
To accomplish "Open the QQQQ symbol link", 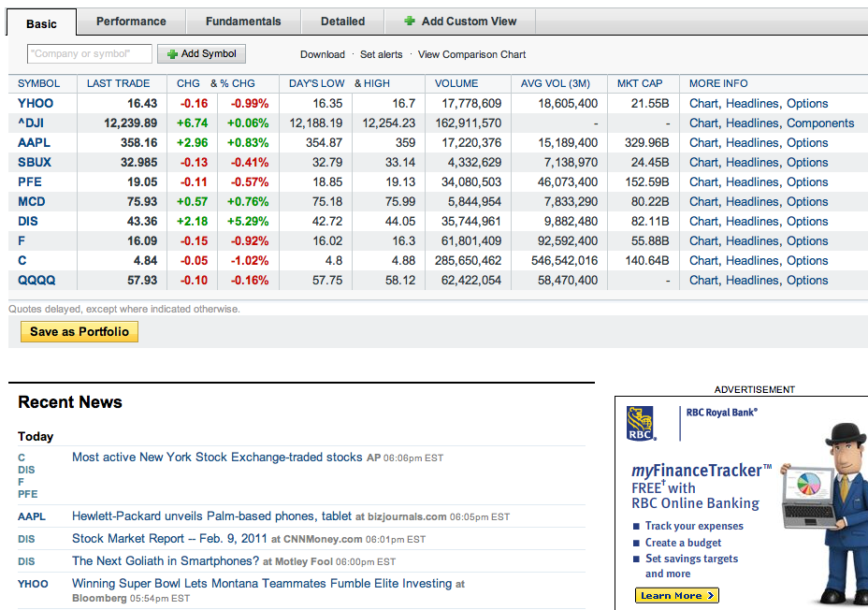I will [36, 280].
